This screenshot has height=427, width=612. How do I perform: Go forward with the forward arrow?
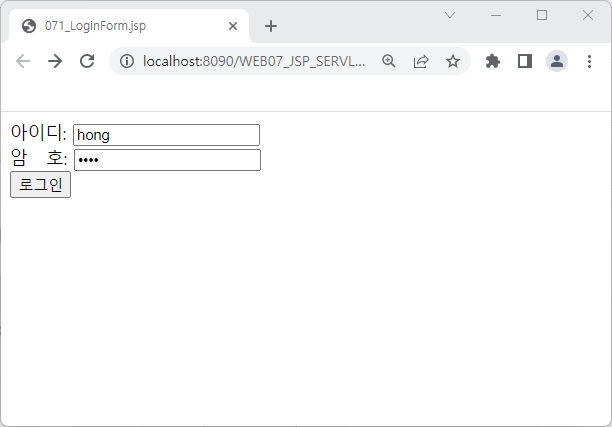pos(55,61)
